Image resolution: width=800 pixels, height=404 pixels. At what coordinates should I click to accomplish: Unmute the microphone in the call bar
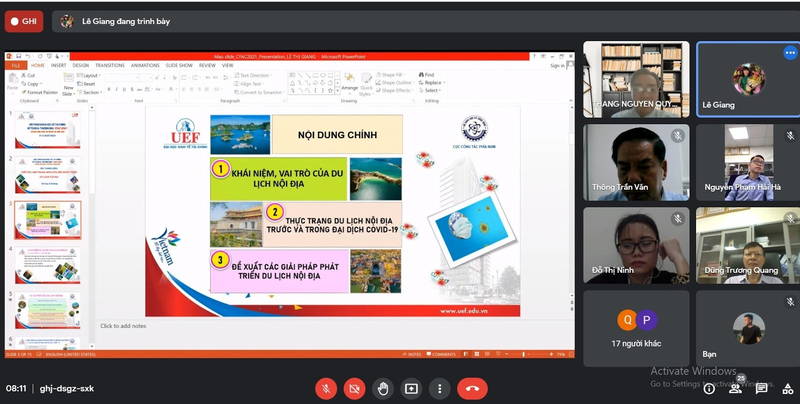[x=325, y=388]
